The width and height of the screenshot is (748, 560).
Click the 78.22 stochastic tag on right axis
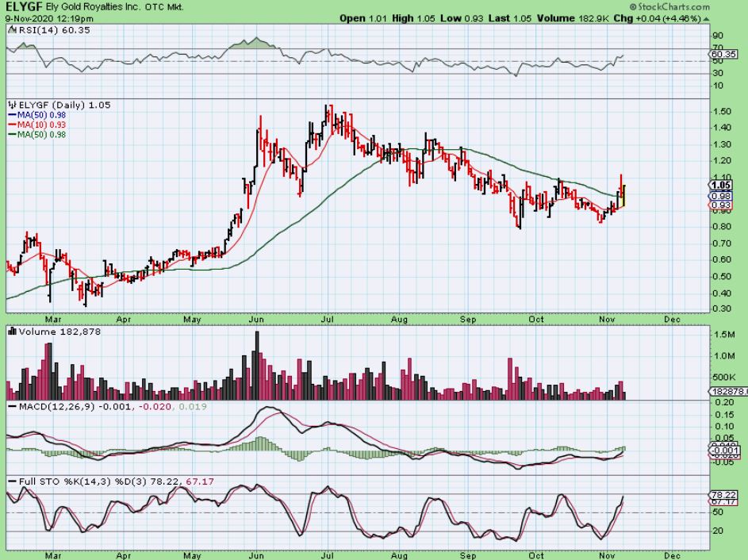(x=723, y=495)
